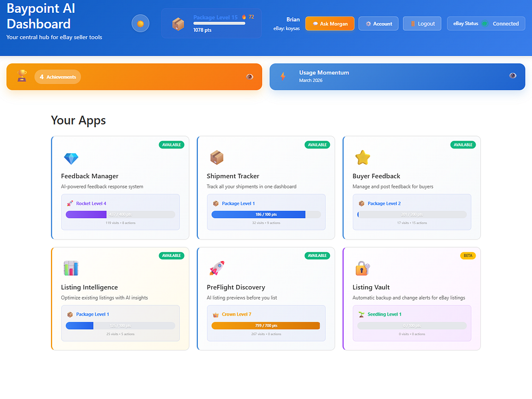This screenshot has width=532, height=399.
Task: Click package icon beside Package Level 1 in Listing Intelligence
Action: pos(70,314)
